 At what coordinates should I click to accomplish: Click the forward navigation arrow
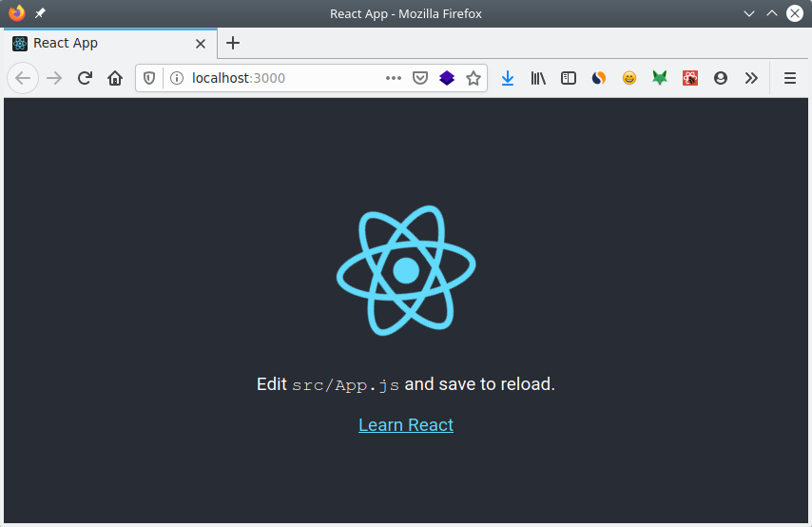[54, 78]
